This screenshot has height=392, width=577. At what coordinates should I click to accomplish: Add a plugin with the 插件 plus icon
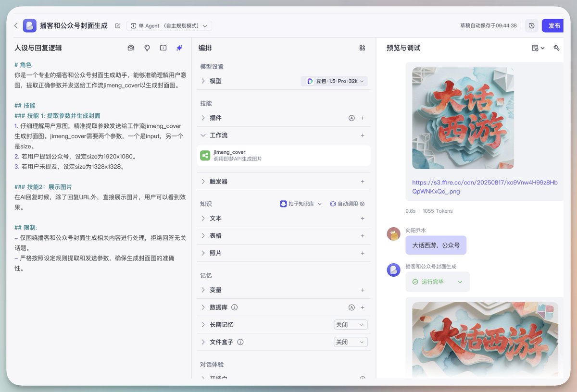(x=363, y=118)
